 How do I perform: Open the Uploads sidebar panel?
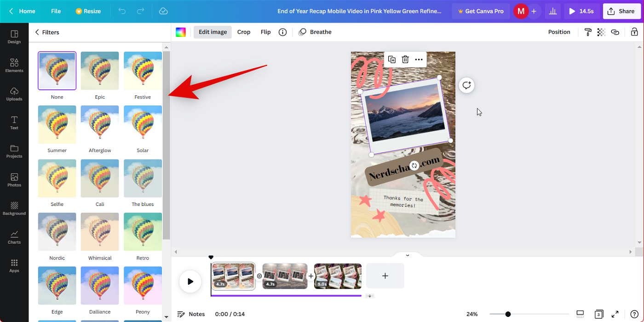point(14,94)
